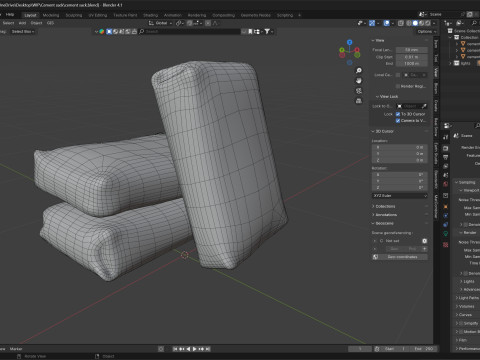Click the play animation button
Screen dimensions: 480x360
click(x=194, y=349)
